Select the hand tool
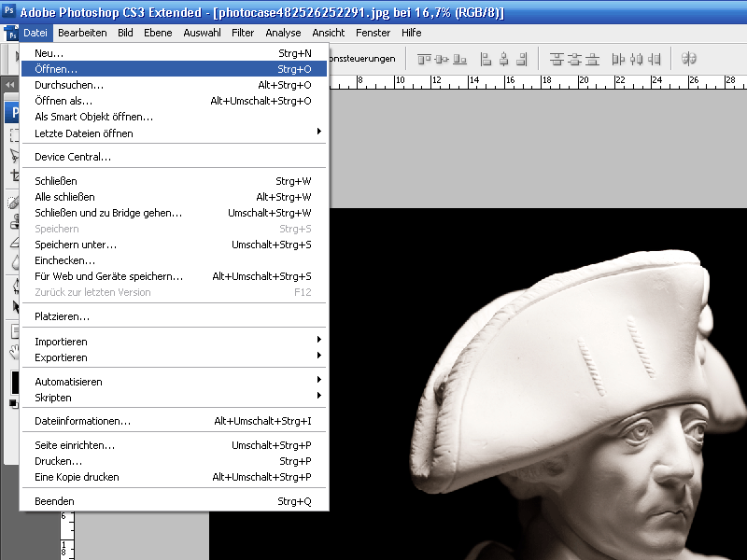The width and height of the screenshot is (747, 560). coord(14,352)
